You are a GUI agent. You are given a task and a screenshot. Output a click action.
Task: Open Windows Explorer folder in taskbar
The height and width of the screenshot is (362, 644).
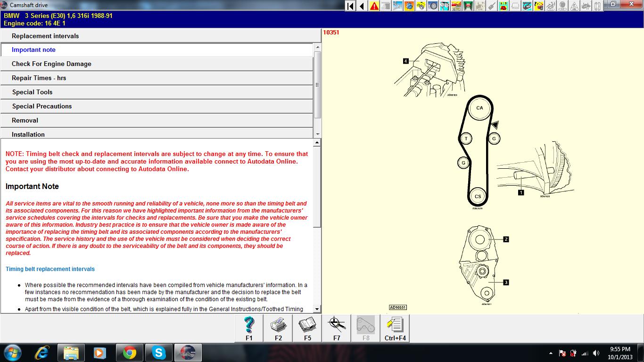(x=71, y=353)
